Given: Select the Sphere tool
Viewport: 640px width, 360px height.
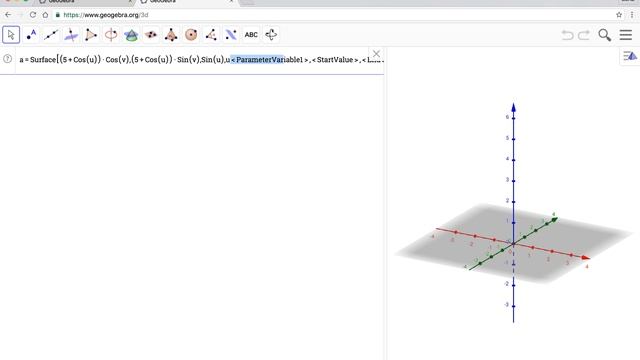Looking at the screenshot, I should coord(191,35).
